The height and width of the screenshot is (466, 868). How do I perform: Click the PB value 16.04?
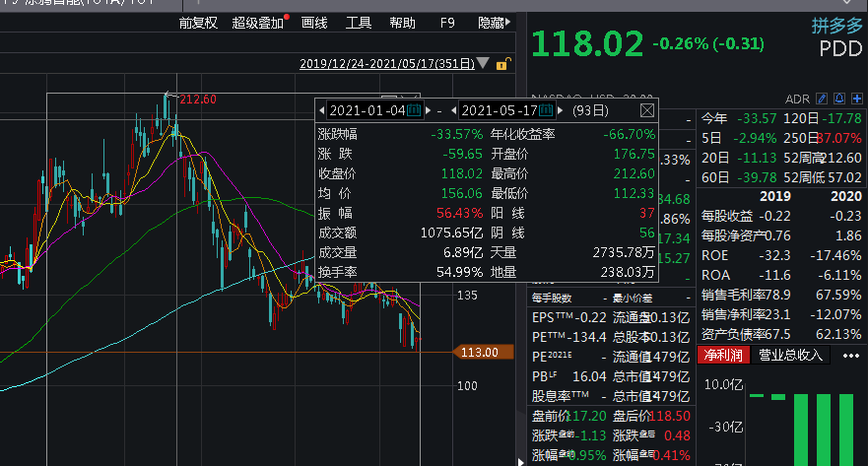click(589, 377)
